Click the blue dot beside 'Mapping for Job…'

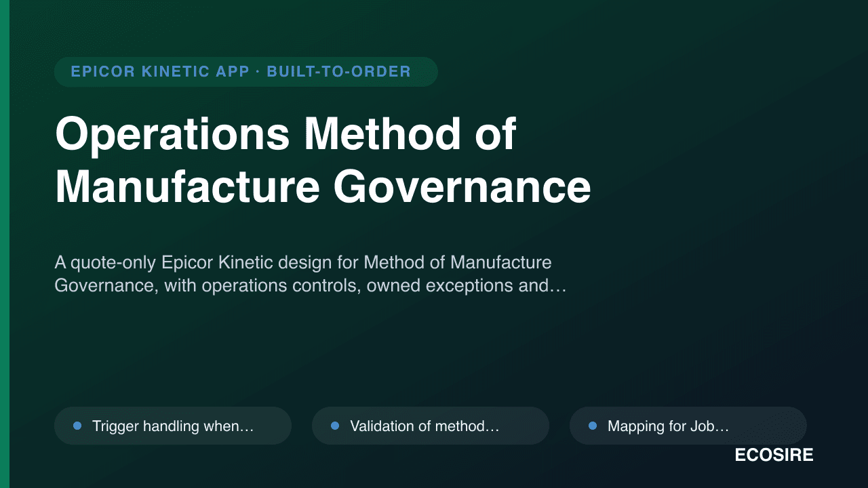point(593,426)
